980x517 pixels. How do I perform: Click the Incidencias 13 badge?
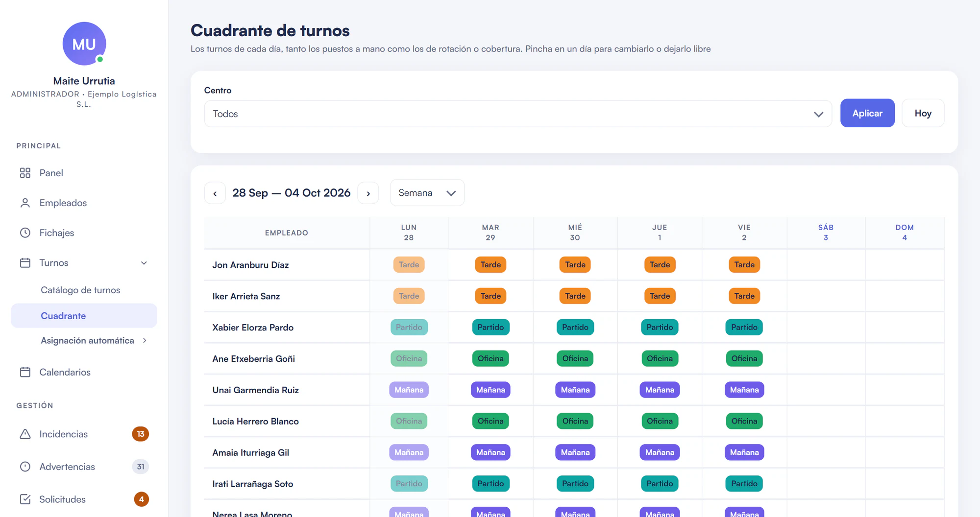(141, 434)
